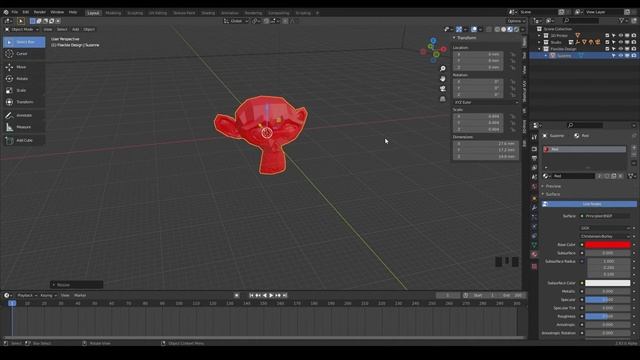Expand the Suzanne object in outliner
Viewport: 640px width, 360px height.
pyautogui.click(x=546, y=56)
